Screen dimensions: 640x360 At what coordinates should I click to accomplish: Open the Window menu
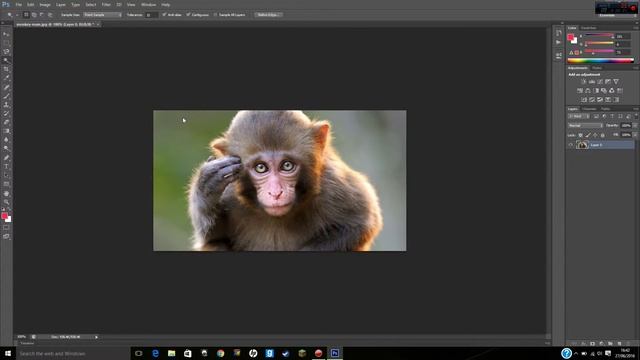148,4
